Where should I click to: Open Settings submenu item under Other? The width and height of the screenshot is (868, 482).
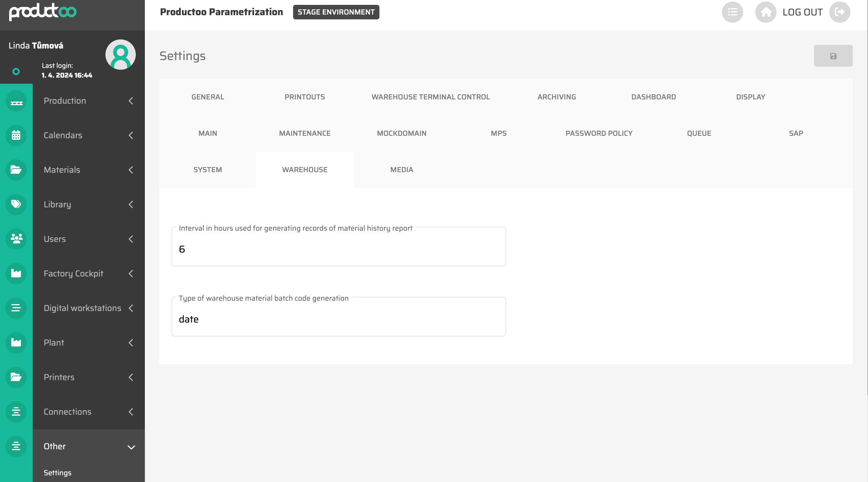coord(57,473)
